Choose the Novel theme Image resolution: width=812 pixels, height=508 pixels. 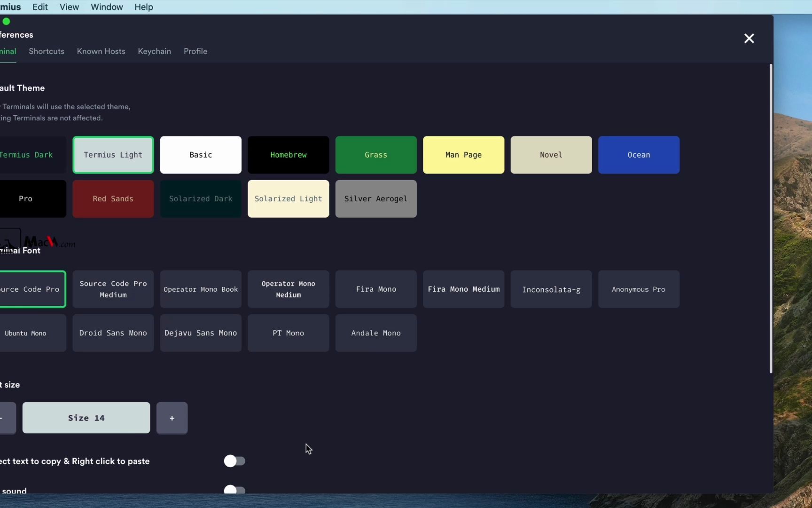point(551,155)
